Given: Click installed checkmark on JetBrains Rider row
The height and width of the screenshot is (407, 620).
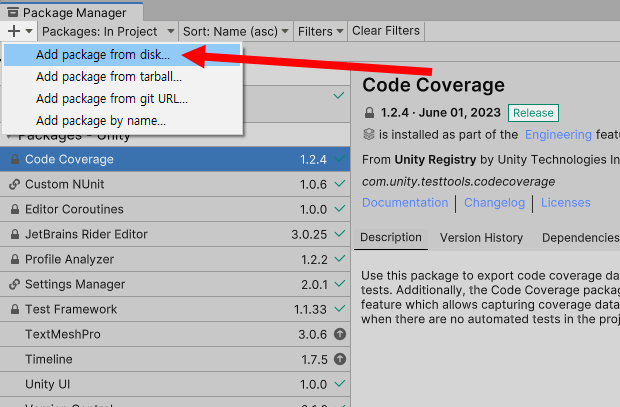Looking at the screenshot, I should click(340, 234).
